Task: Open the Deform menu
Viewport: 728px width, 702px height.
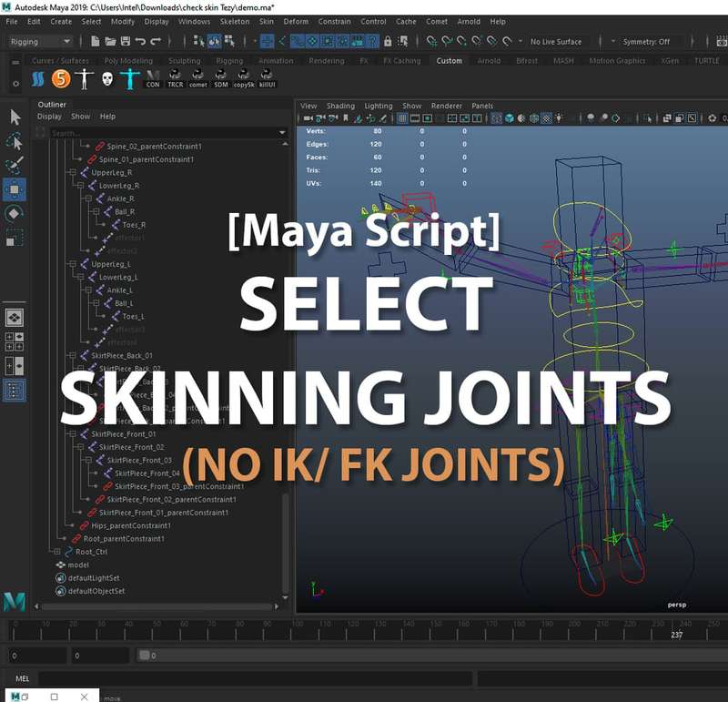Action: pos(296,21)
